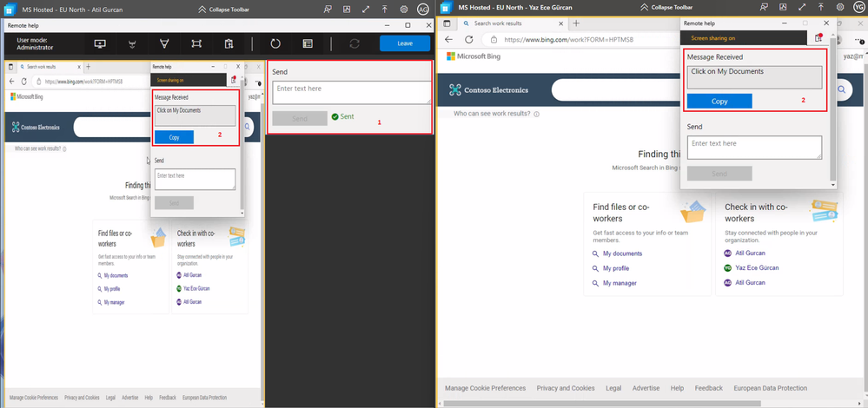Click helper Send text box in right pane

(352, 92)
